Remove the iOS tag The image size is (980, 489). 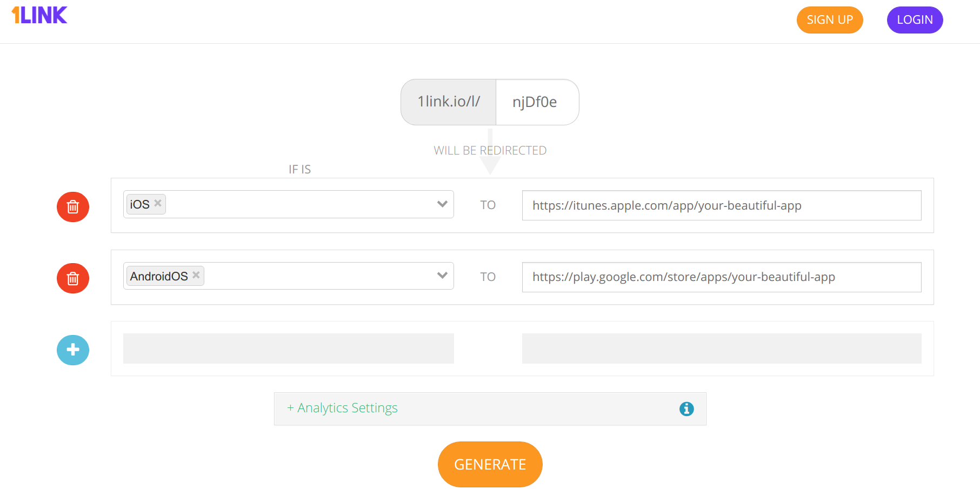[x=158, y=203]
